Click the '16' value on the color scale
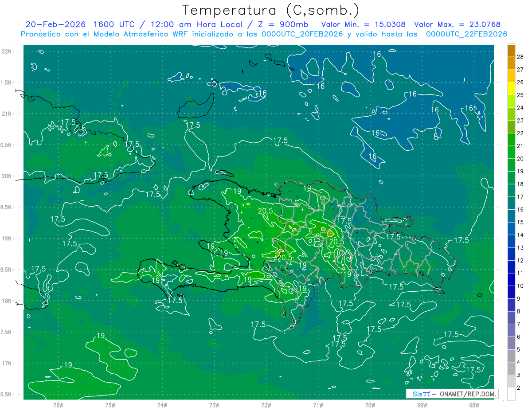This screenshot has width=532, height=411. pyautogui.click(x=520, y=209)
